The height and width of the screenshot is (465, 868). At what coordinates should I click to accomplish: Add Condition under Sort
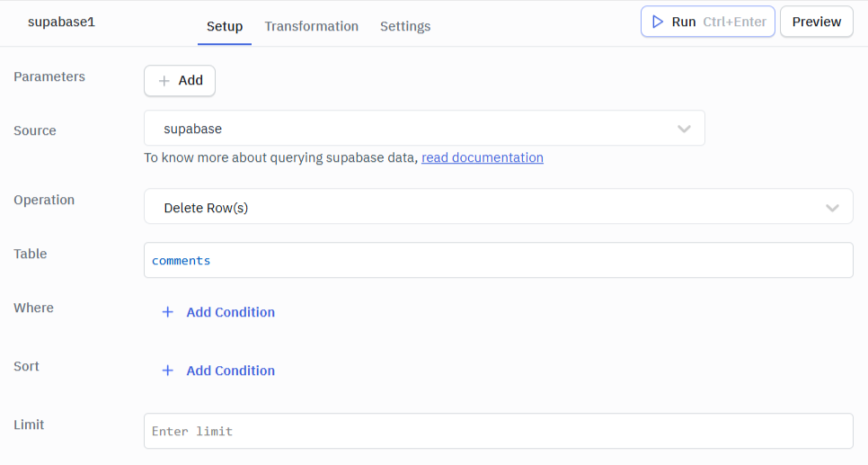(218, 371)
